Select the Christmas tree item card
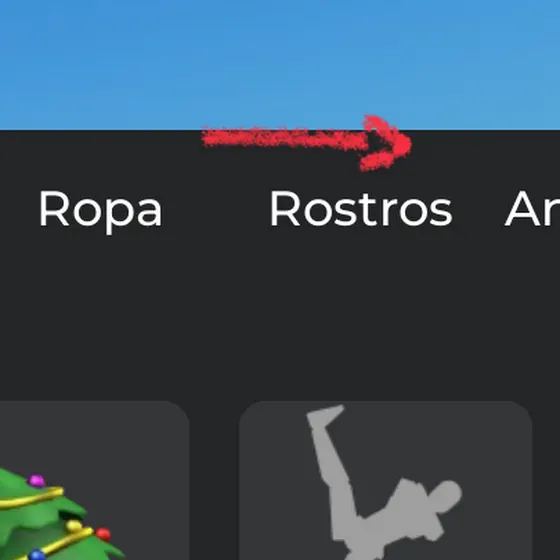The width and height of the screenshot is (560, 560). click(x=94, y=480)
